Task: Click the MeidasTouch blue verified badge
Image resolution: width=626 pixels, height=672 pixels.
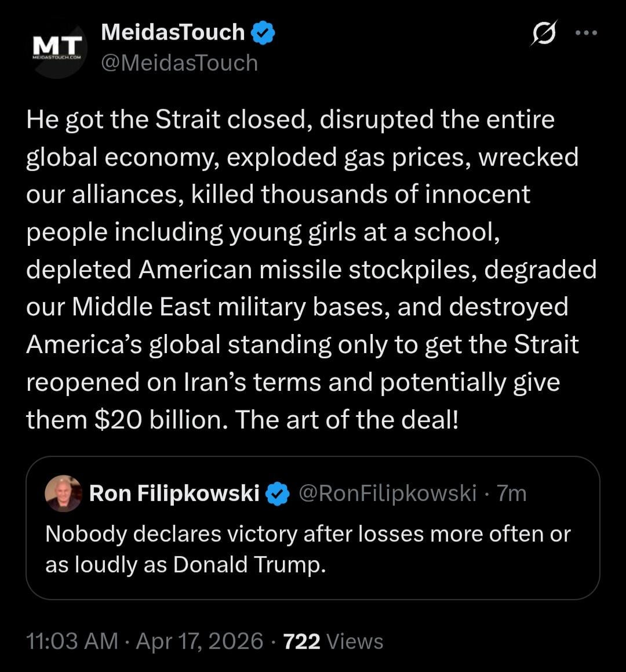Action: pos(263,32)
